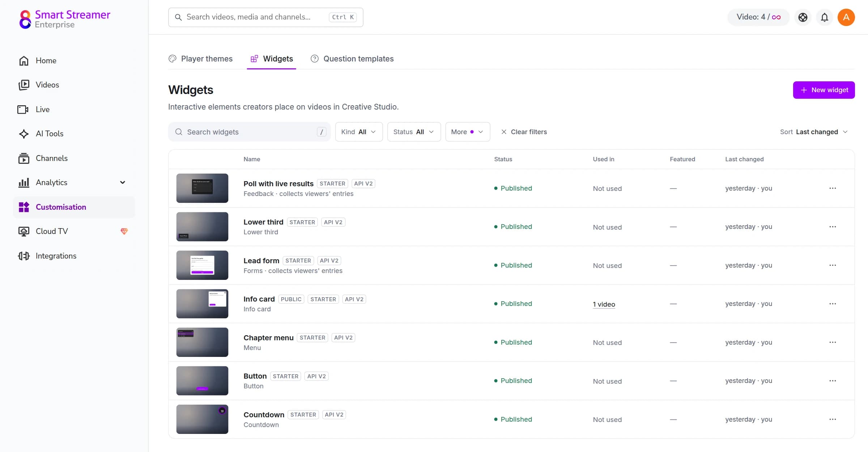Click the magnifier in Search widgets box
This screenshot has width=868, height=452.
[x=179, y=132]
